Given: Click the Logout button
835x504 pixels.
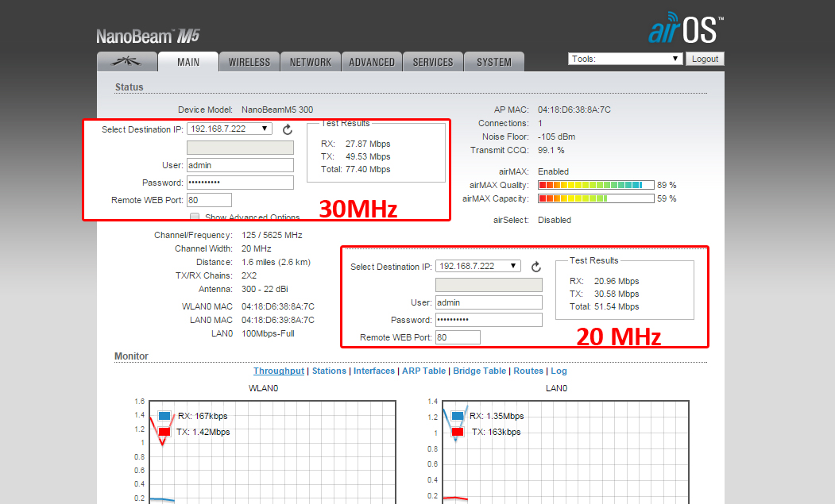Looking at the screenshot, I should coord(705,59).
